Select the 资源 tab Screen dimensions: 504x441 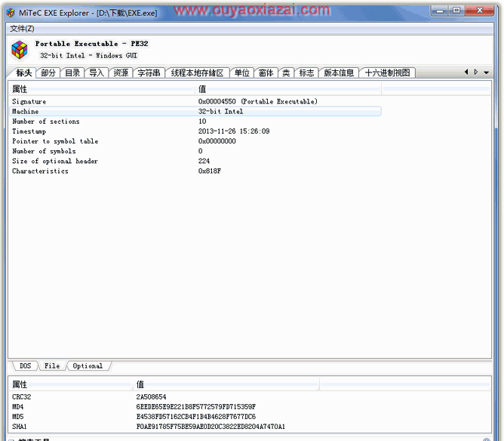tap(121, 73)
